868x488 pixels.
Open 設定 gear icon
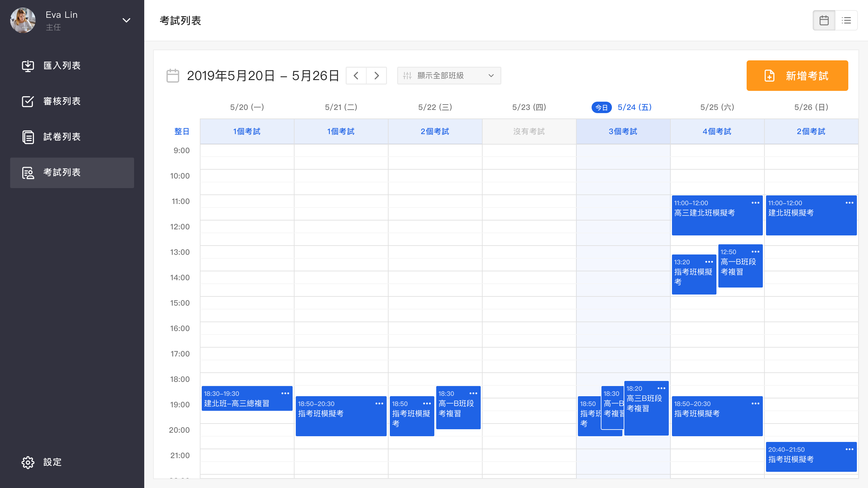coord(28,462)
